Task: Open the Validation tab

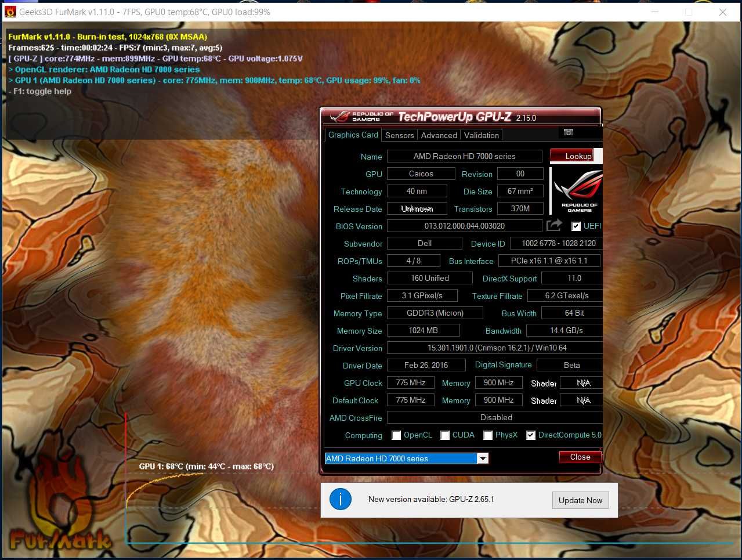Action: click(x=482, y=135)
